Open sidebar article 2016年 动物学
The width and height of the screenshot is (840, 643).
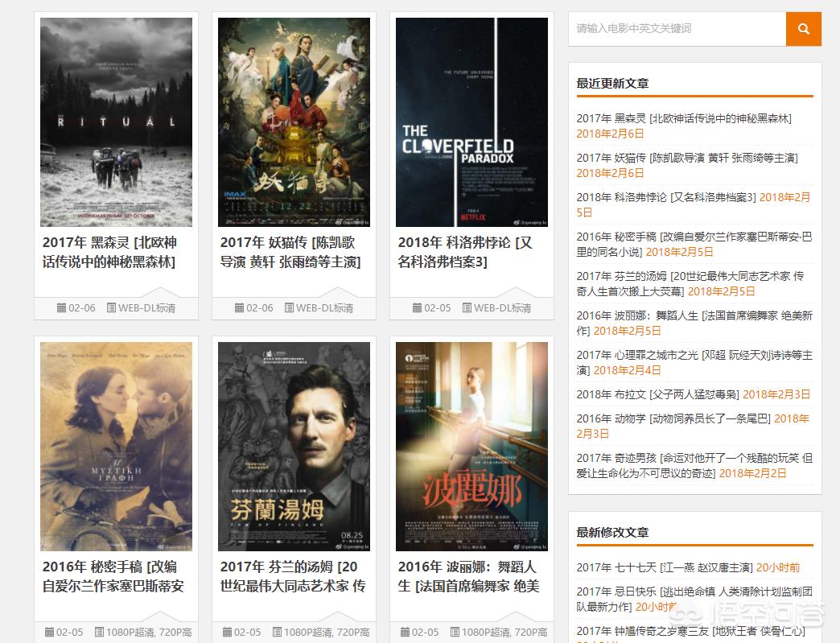(x=674, y=418)
